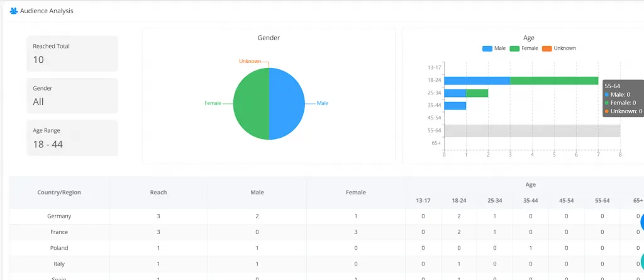Click the green Female segment of 18-24 bar
The width and height of the screenshot is (644, 280).
tap(553, 81)
